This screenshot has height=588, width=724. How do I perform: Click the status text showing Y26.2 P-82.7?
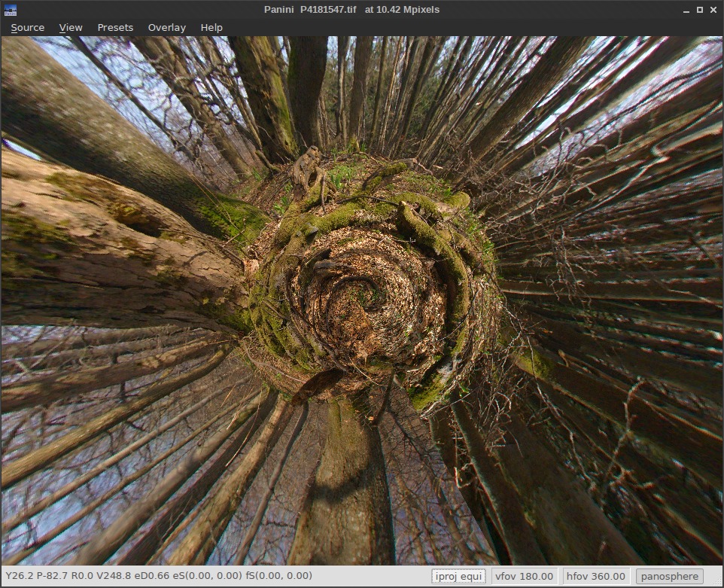(159, 575)
